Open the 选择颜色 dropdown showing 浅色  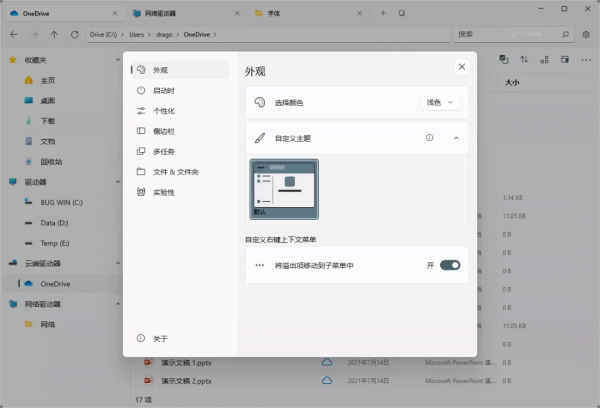pyautogui.click(x=440, y=102)
